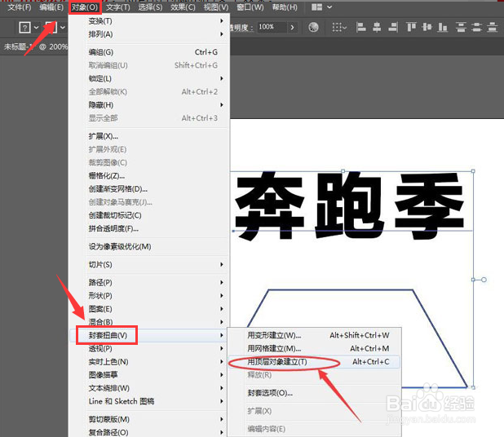Expand the stroke swatch dropdown arrow
This screenshot has width=504, height=437.
pyautogui.click(x=63, y=28)
